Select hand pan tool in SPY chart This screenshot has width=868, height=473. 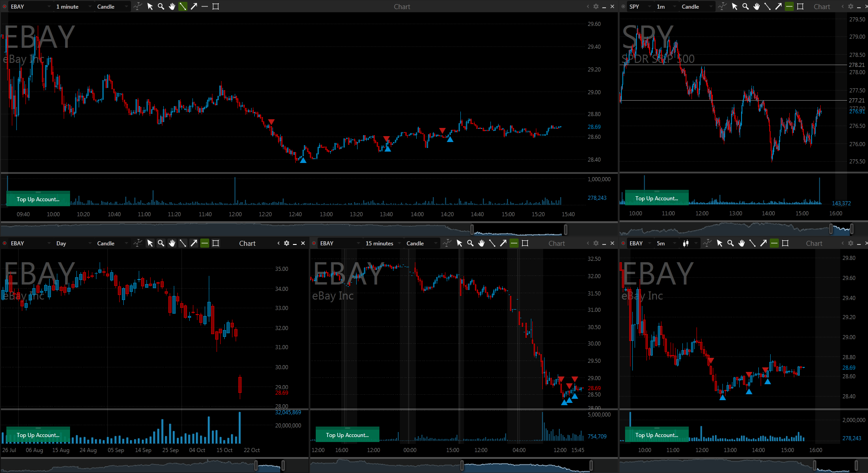[x=756, y=6]
